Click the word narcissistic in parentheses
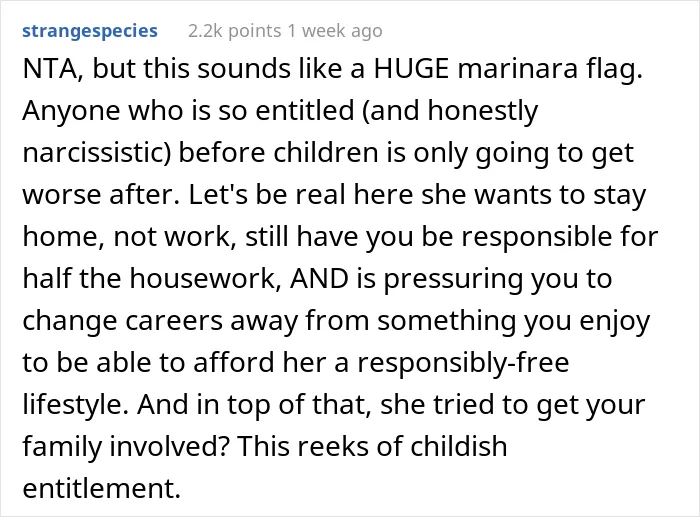Viewport: 700px width, 517px height. [97, 152]
